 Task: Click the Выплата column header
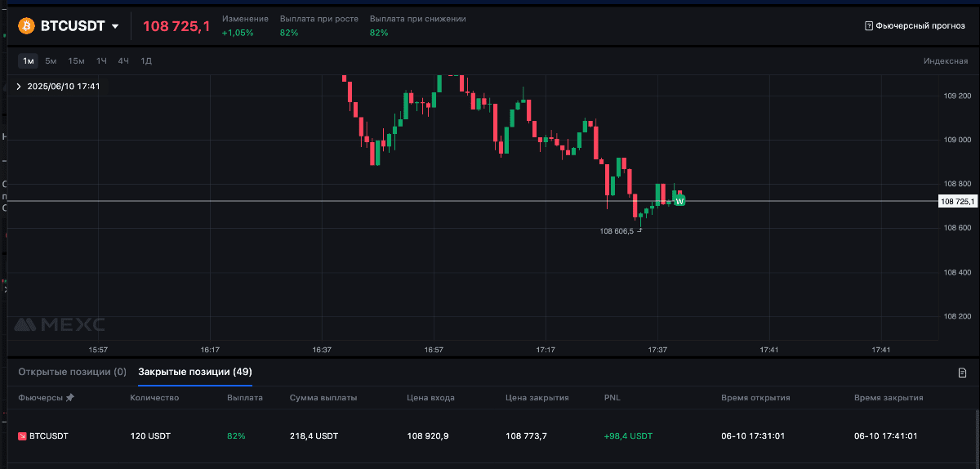click(245, 398)
